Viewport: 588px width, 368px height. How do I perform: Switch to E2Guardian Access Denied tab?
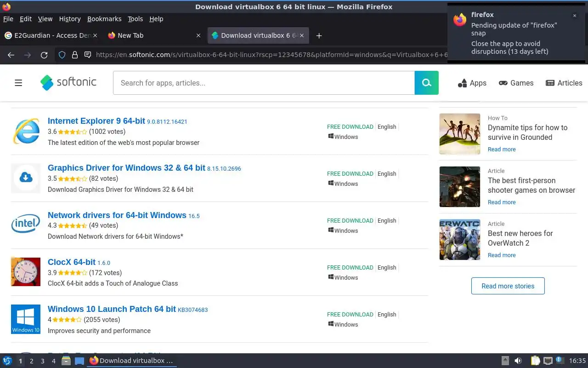51,35
